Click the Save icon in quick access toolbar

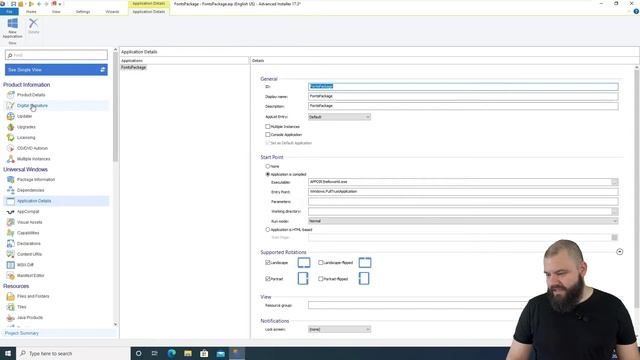[x=13, y=4]
